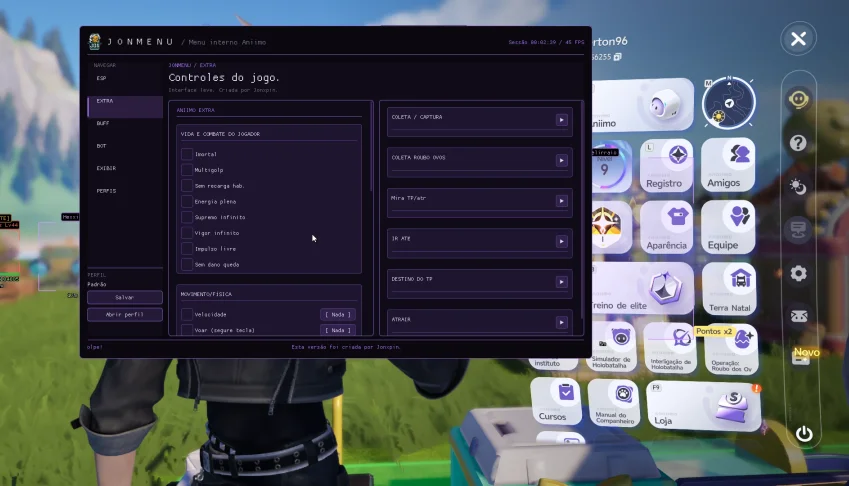Open the circular minimap compass

pos(729,103)
